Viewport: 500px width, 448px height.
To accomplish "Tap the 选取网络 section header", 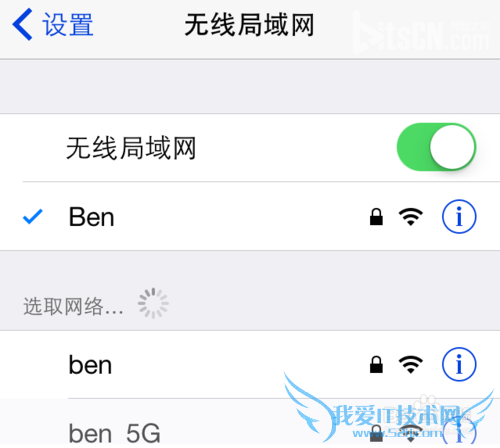I will [73, 306].
